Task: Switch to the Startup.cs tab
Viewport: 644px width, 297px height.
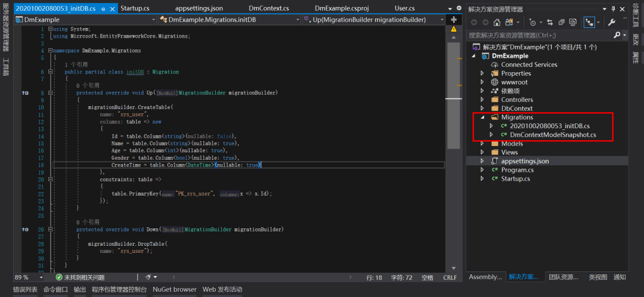Action: (x=135, y=8)
